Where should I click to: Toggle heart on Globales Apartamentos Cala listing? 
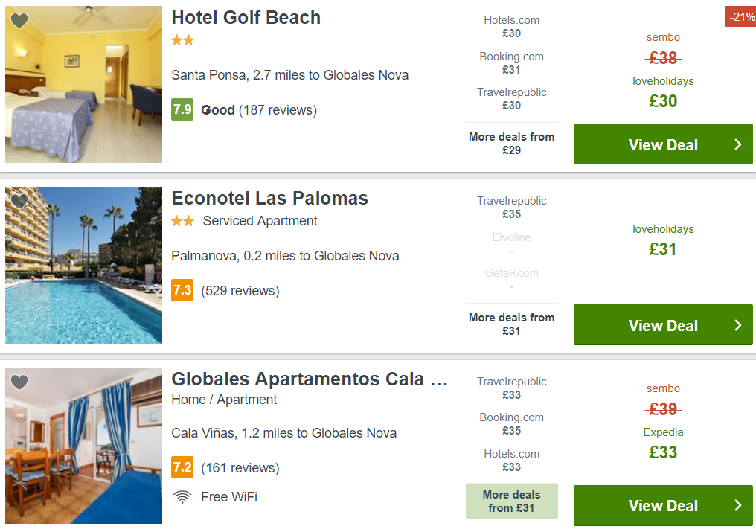[x=19, y=382]
